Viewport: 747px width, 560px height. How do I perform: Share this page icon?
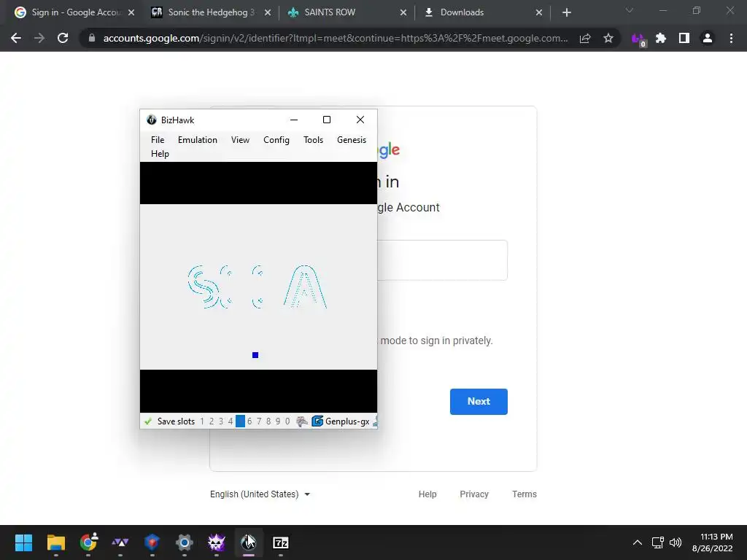[585, 38]
